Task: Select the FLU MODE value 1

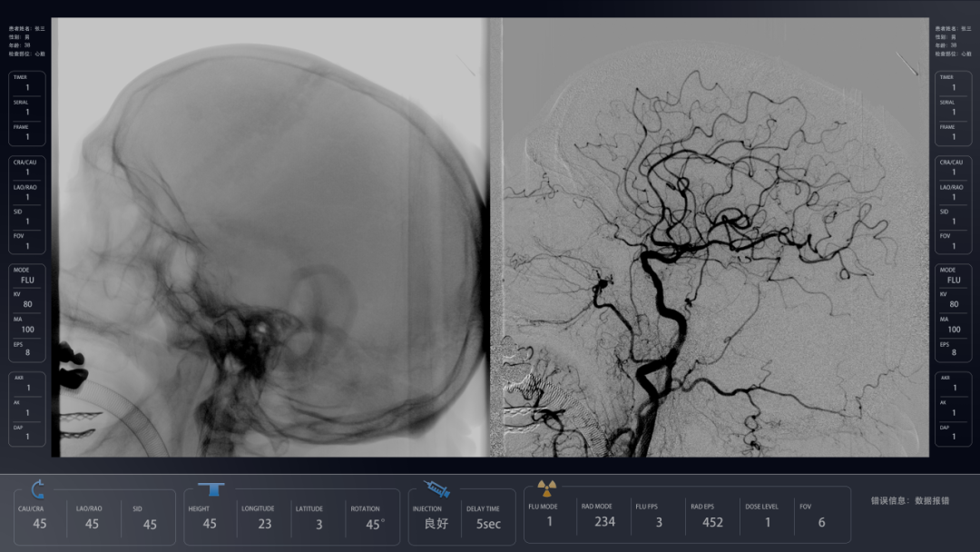Action: click(549, 521)
